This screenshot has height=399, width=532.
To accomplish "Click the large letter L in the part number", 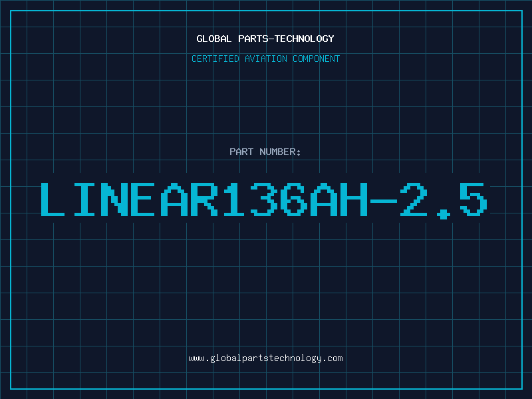I will (53, 199).
